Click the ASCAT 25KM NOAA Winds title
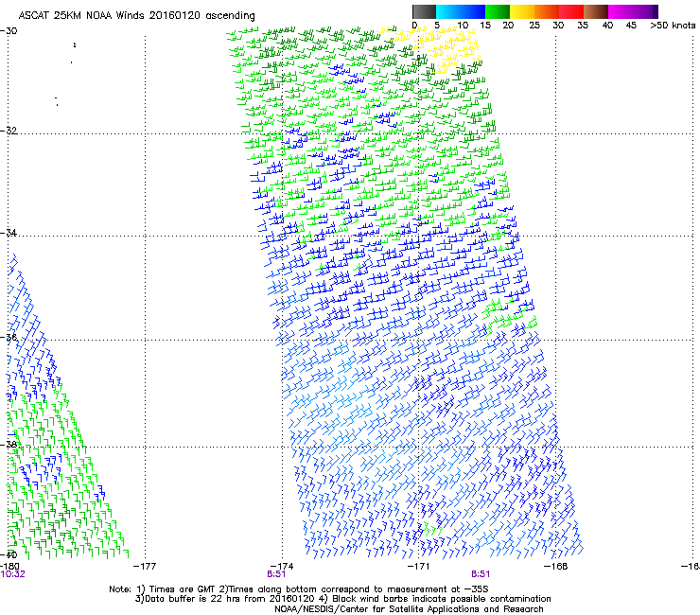 pyautogui.click(x=136, y=16)
